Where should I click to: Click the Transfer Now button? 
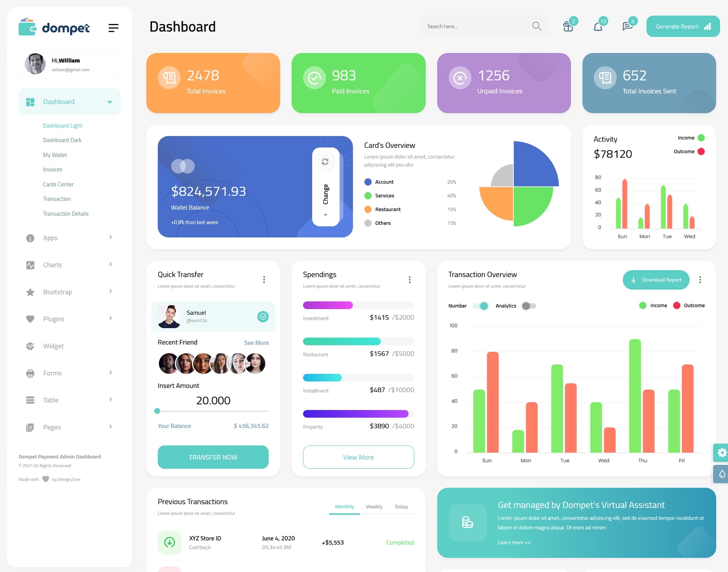point(213,456)
